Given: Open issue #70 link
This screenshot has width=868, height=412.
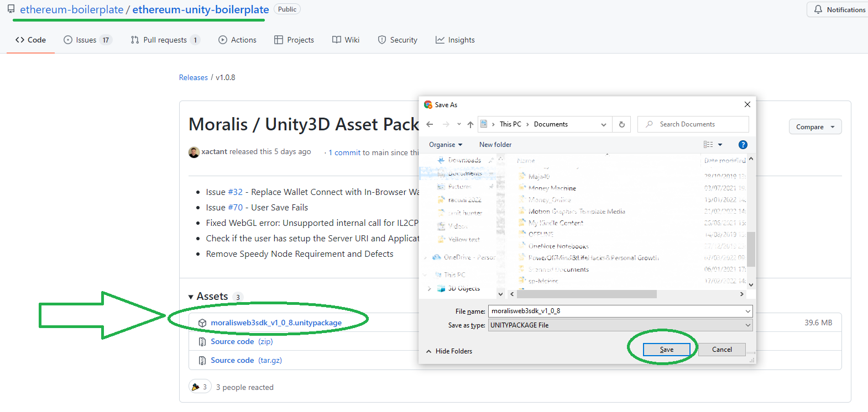Looking at the screenshot, I should tap(236, 208).
